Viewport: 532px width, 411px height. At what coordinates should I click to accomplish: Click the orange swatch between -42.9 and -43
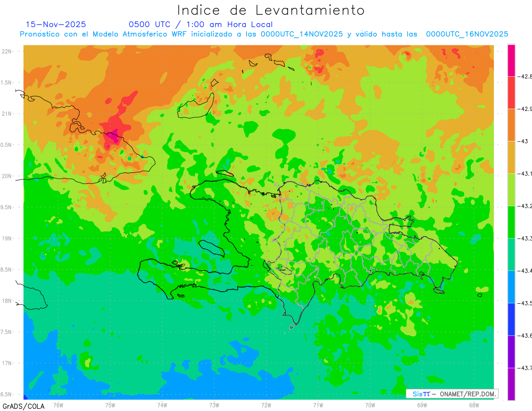click(x=511, y=125)
